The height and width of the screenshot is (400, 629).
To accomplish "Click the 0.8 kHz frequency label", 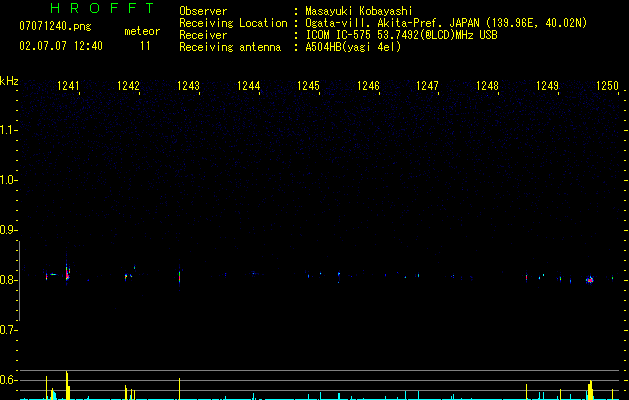I will 8,280.
